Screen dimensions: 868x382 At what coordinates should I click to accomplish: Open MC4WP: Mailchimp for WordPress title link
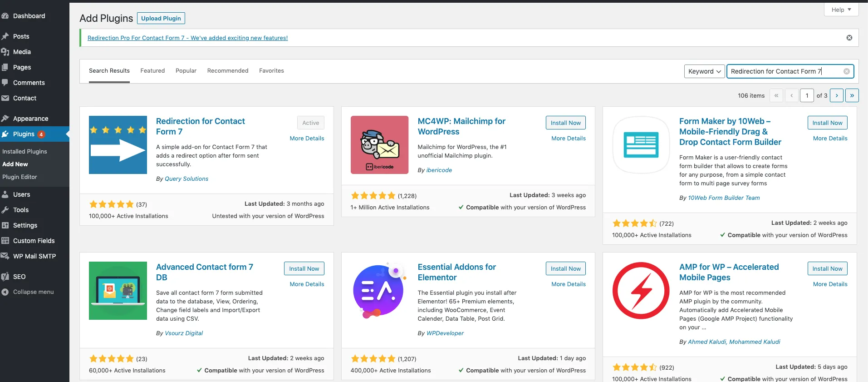tap(461, 126)
